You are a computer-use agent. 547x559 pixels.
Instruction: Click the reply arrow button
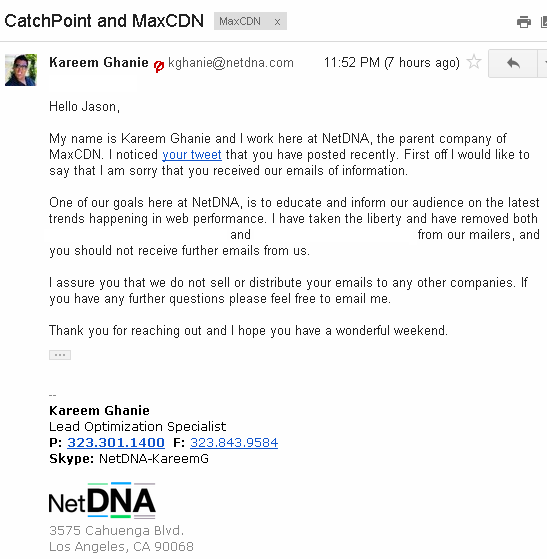pyautogui.click(x=513, y=63)
